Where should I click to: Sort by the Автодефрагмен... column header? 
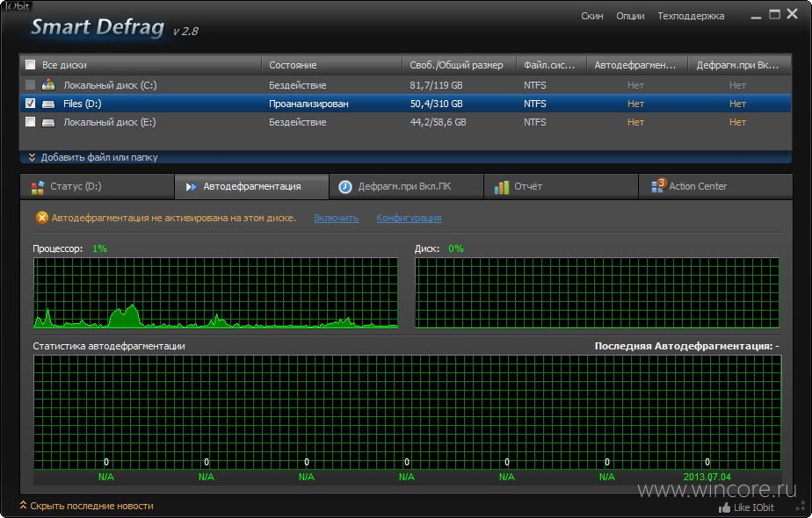click(637, 65)
